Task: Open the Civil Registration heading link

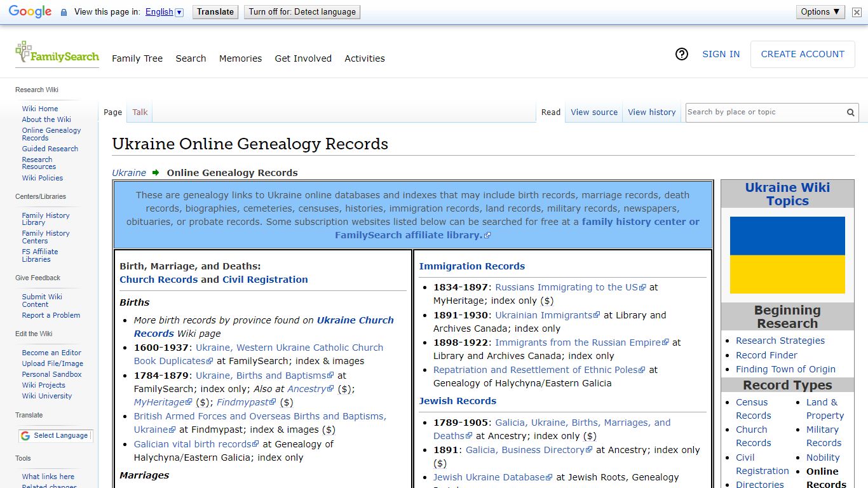Action: pyautogui.click(x=265, y=280)
